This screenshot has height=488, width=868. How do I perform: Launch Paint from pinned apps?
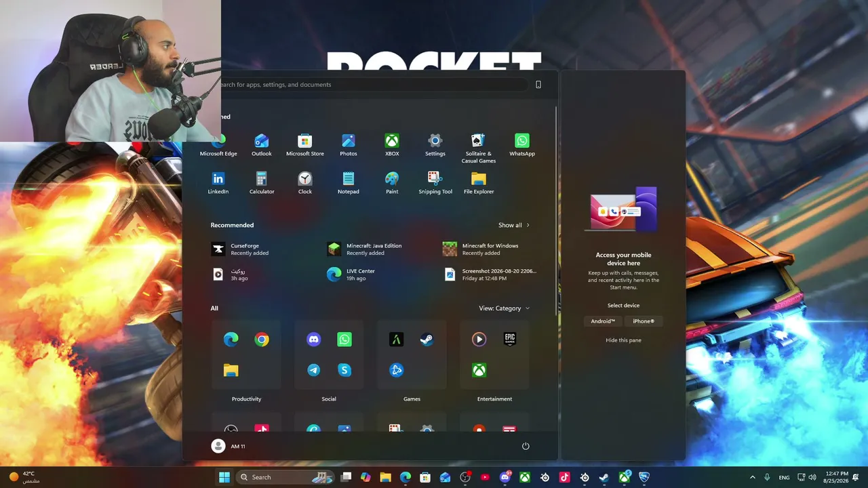coord(392,184)
